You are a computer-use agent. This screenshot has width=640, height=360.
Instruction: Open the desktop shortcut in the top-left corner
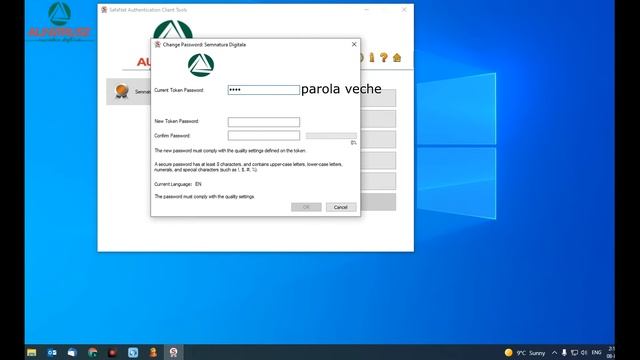coord(60,22)
